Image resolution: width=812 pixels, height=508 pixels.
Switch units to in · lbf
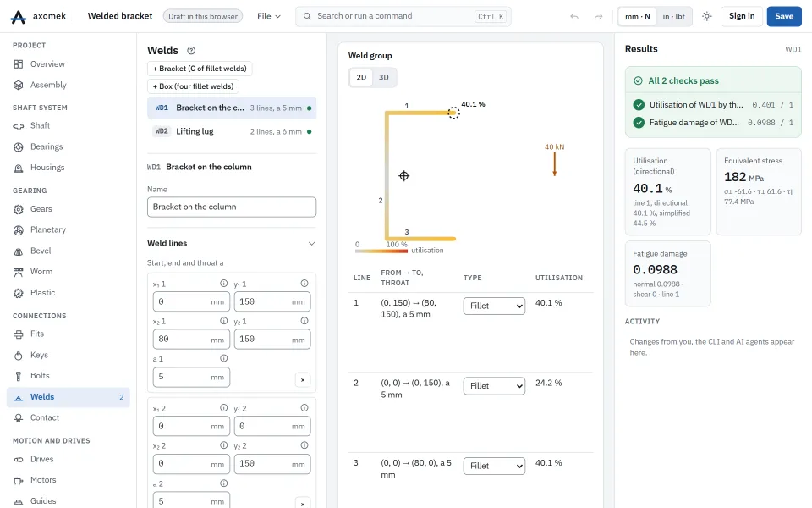674,17
